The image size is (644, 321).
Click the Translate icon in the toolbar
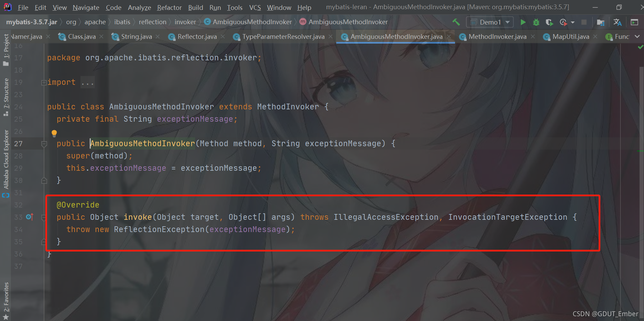coord(617,22)
